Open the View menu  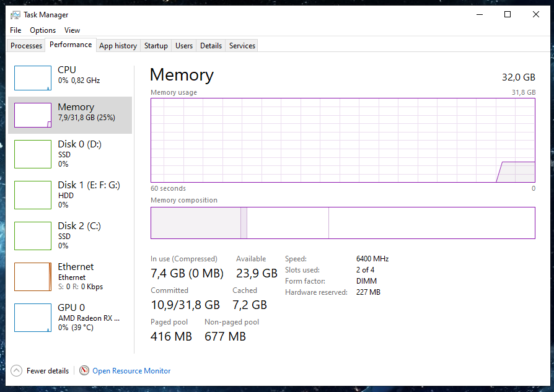(x=72, y=30)
